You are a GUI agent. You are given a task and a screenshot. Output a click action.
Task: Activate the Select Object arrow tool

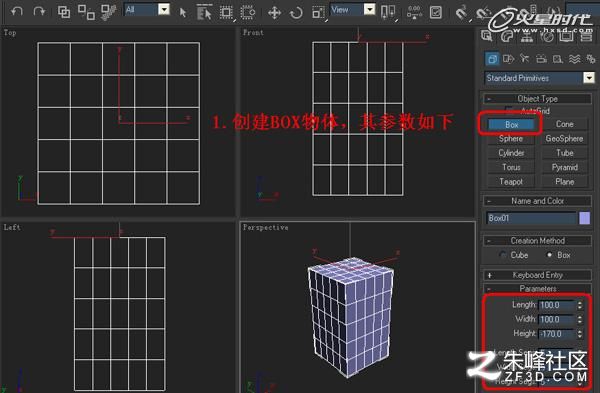coord(183,12)
